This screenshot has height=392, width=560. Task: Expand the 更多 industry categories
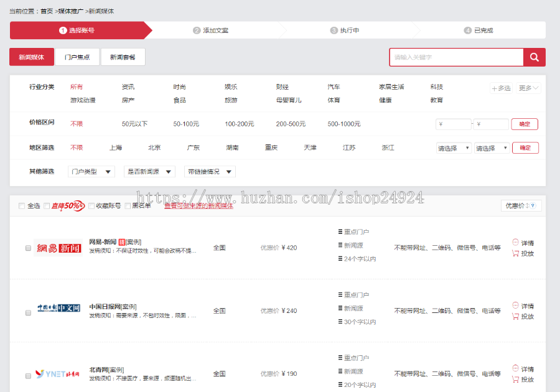(x=528, y=88)
